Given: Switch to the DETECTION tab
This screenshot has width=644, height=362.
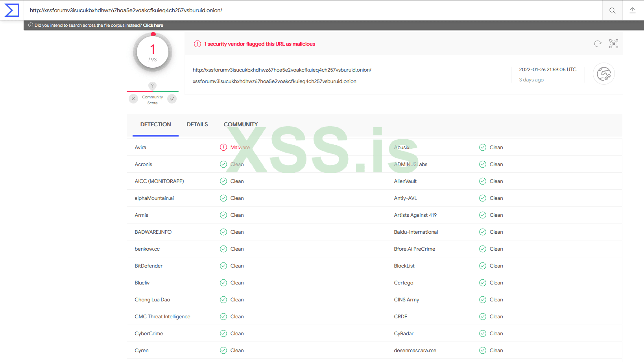Looking at the screenshot, I should [156, 124].
